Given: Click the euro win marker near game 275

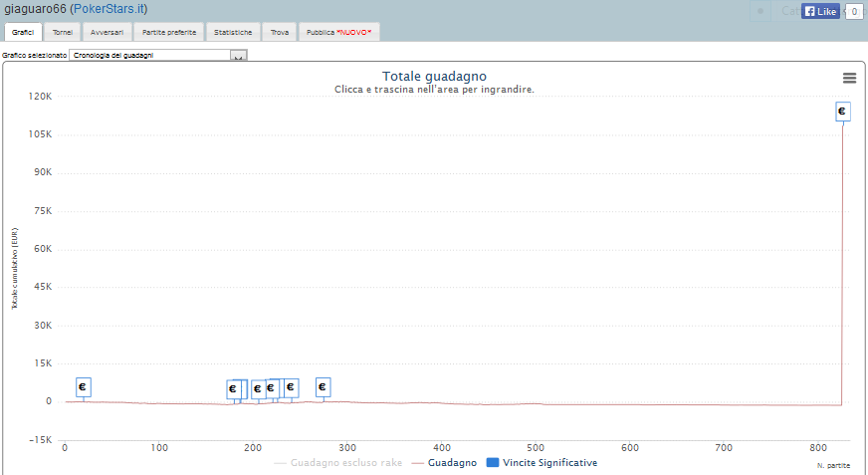Looking at the screenshot, I should click(x=323, y=387).
